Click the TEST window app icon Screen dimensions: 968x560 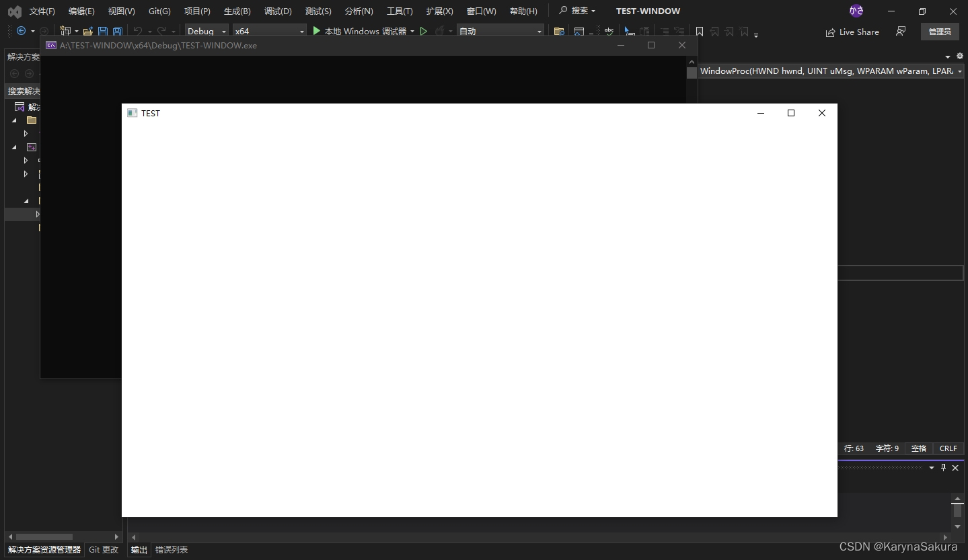point(133,113)
